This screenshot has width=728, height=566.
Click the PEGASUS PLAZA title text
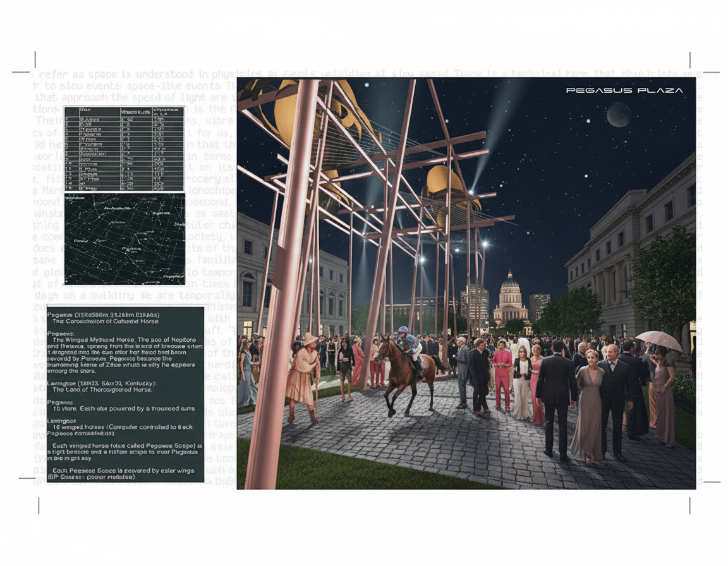point(624,90)
